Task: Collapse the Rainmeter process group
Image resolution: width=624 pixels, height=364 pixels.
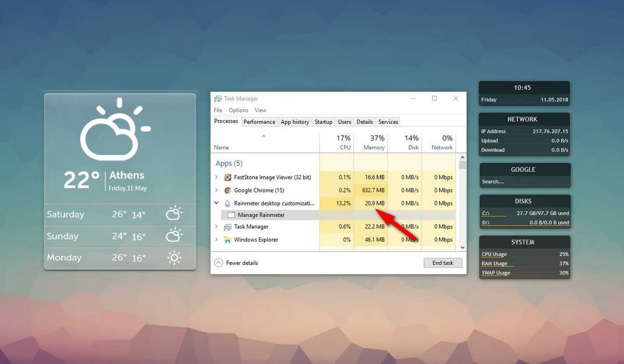Action: [216, 203]
